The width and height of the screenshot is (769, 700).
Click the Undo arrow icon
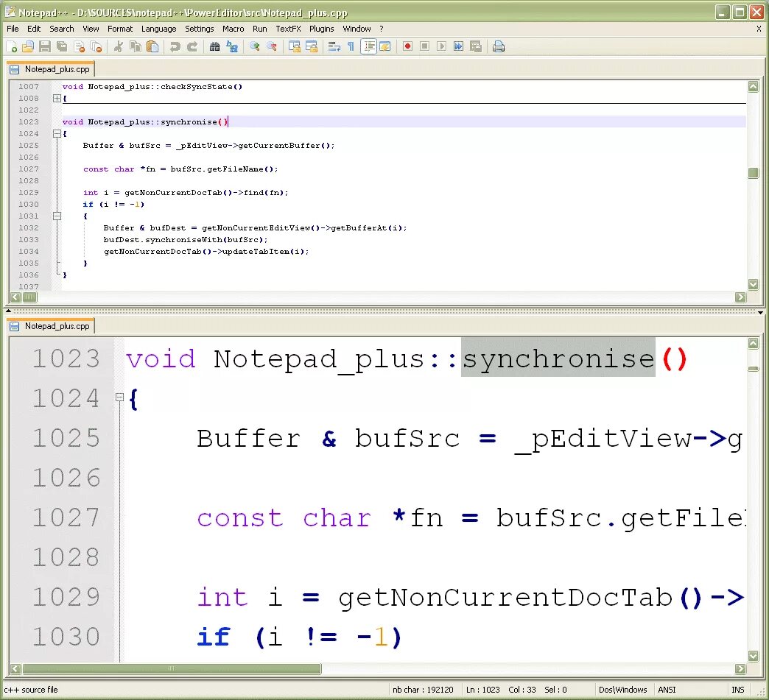[175, 46]
